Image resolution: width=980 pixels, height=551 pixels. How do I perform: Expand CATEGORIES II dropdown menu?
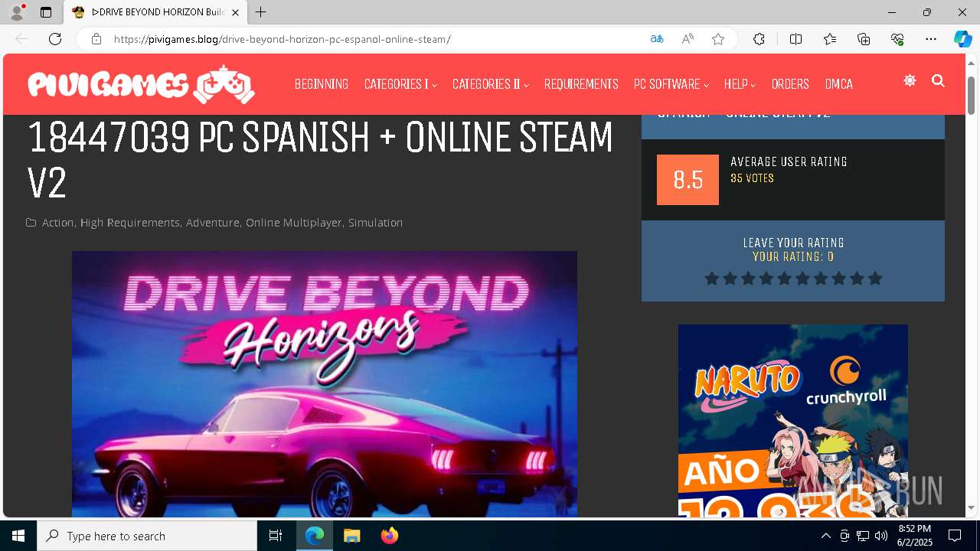tap(490, 84)
